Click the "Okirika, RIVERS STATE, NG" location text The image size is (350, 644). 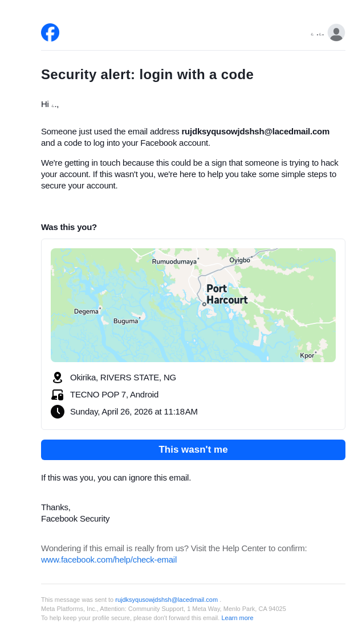pyautogui.click(x=123, y=378)
